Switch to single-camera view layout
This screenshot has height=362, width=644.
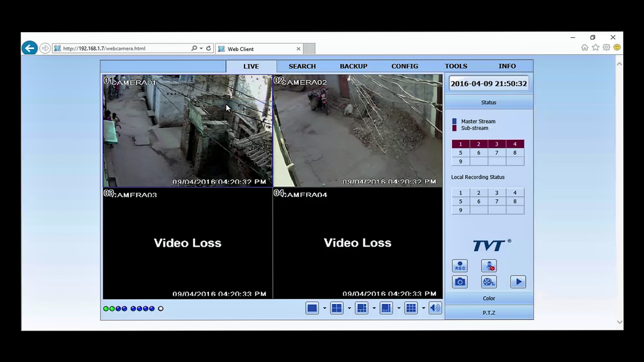coord(312,308)
